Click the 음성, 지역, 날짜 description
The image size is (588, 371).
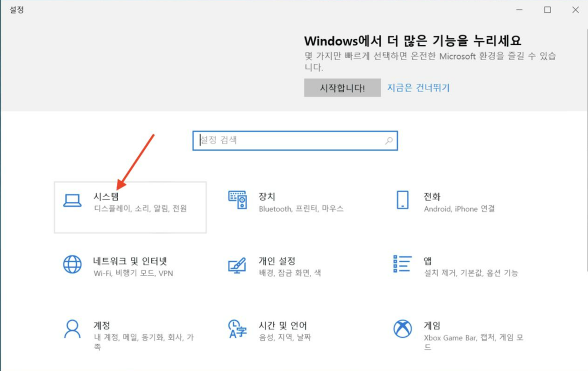coord(285,337)
